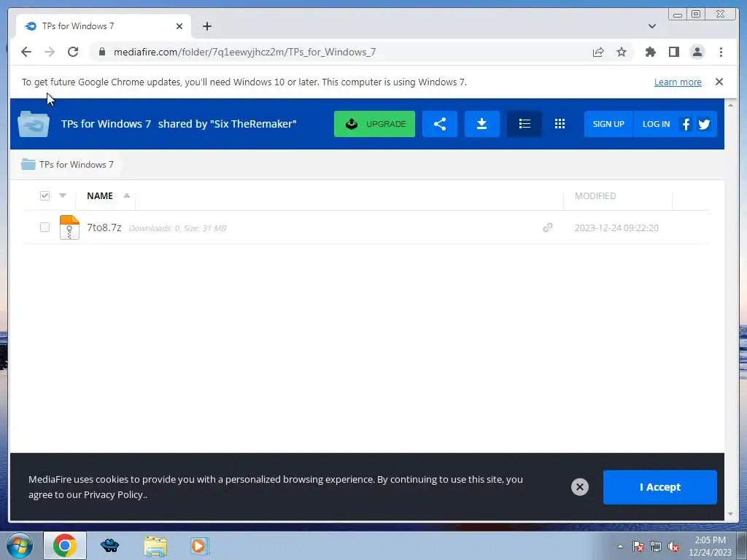Dismiss the cookie banner with round X
Screen dimensions: 747x560
[x=580, y=486]
